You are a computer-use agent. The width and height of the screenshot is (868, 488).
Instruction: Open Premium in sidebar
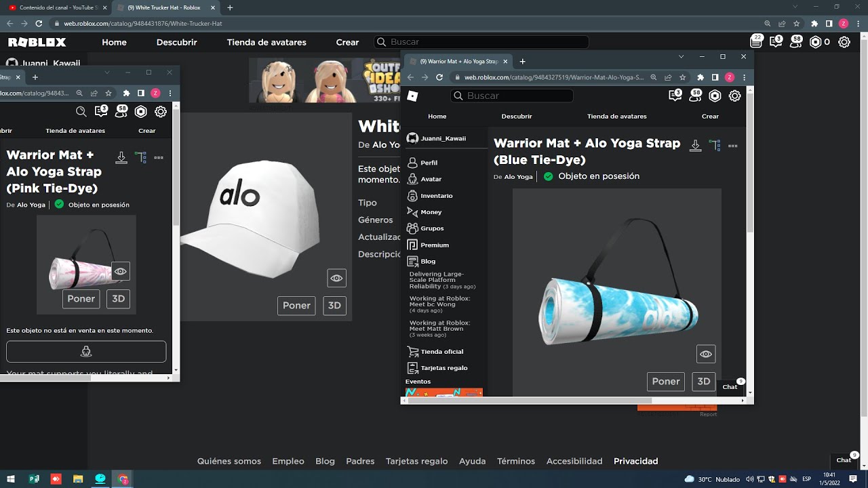[x=427, y=245]
